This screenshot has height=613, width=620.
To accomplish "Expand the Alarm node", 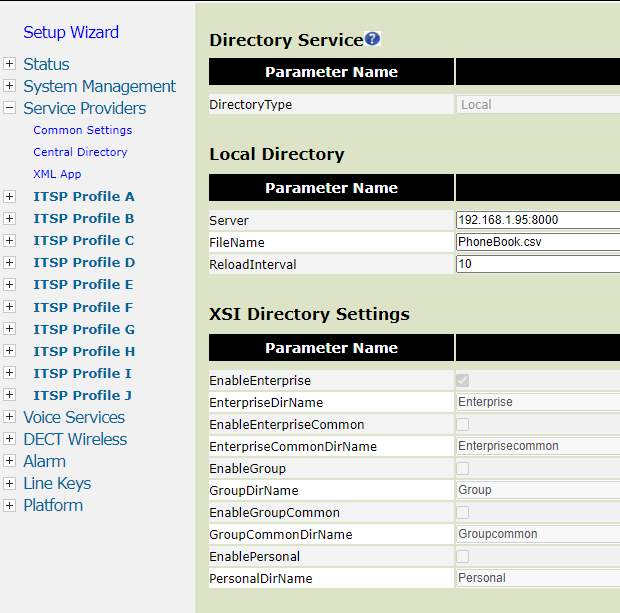I will coord(9,461).
